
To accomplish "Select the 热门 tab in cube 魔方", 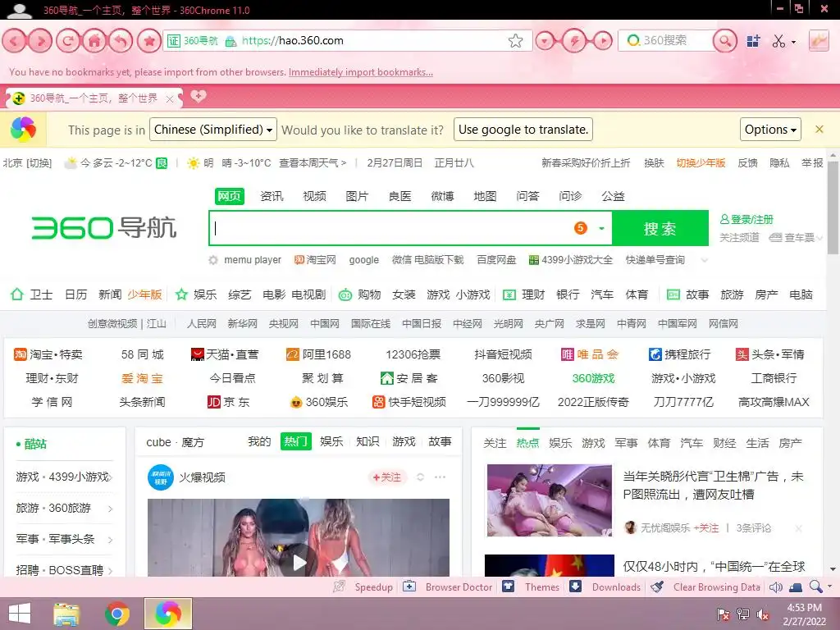I will 295,441.
